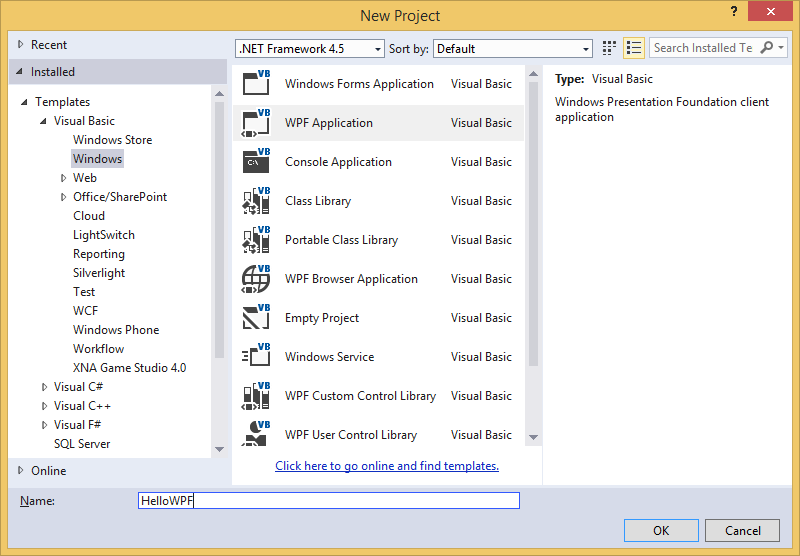
Task: Select the Reporting template category
Action: pyautogui.click(x=98, y=254)
